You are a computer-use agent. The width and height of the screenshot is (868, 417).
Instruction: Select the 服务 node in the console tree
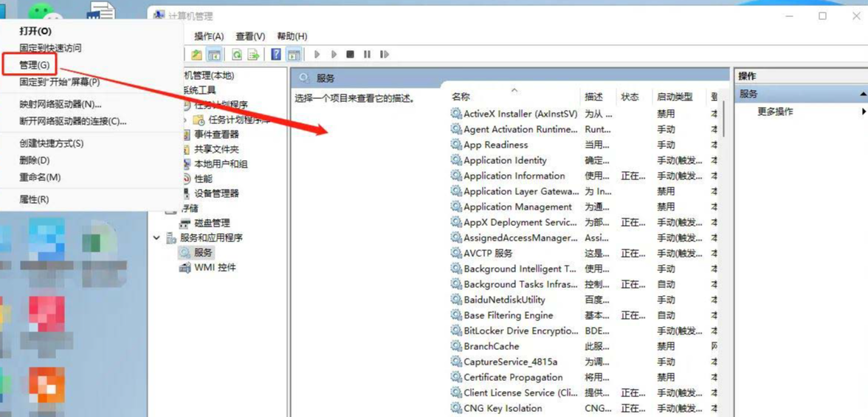tap(203, 252)
